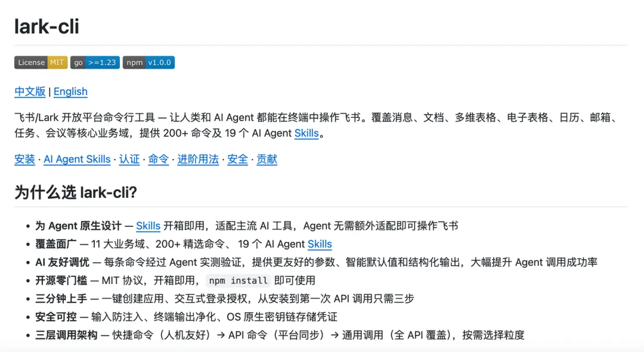This screenshot has width=644, height=352.
Task: Open the Skills link in intro paragraph
Action: coord(306,133)
